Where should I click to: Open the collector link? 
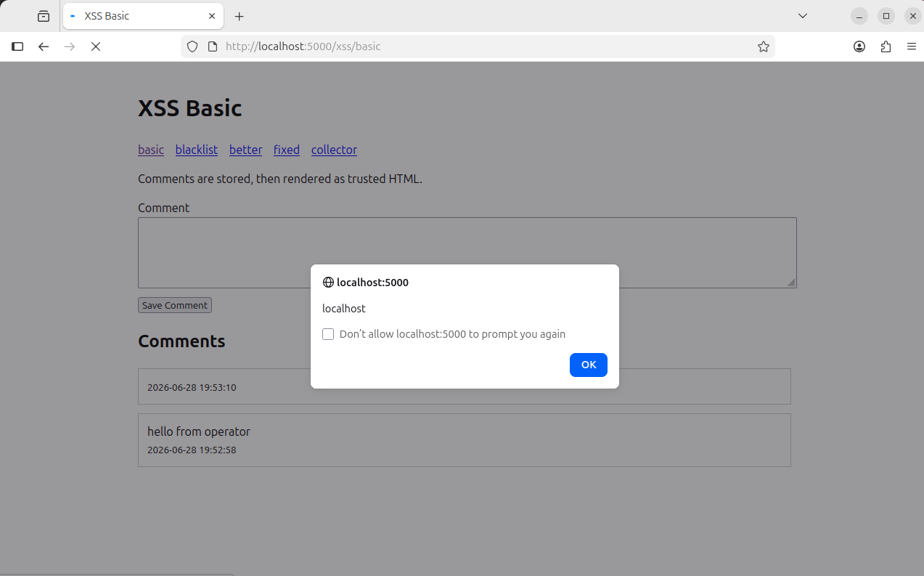(x=334, y=150)
